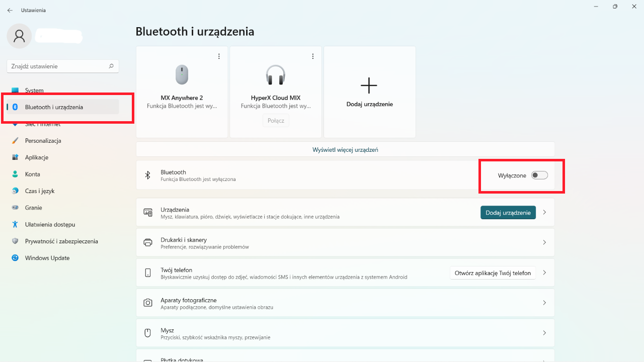644x362 pixels.
Task: Open System settings in the sidebar
Action: coord(35,90)
